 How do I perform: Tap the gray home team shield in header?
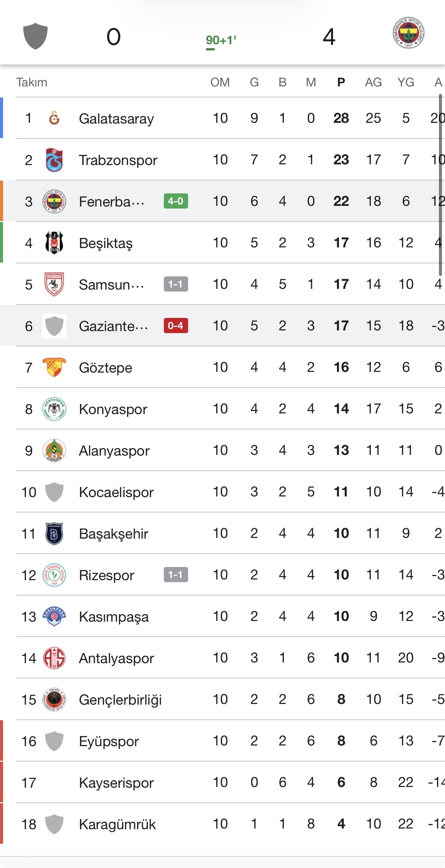35,36
